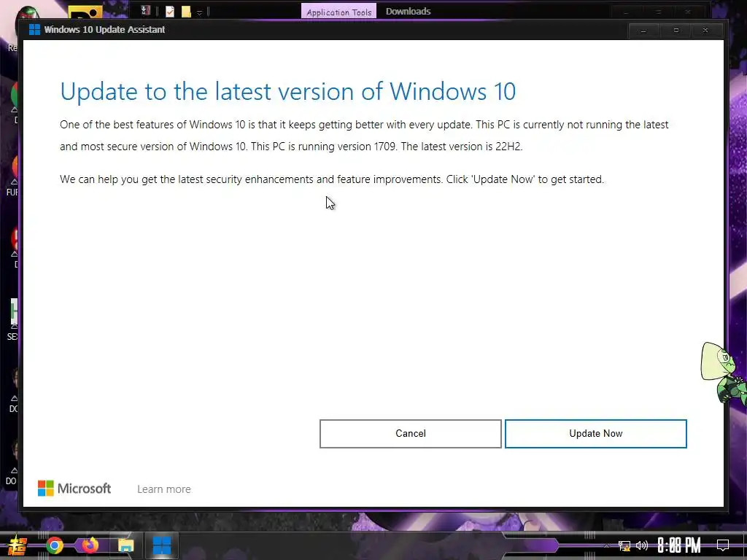The image size is (747, 560).
Task: Click the text 'The latest version is 22H2.'
Action: click(462, 147)
